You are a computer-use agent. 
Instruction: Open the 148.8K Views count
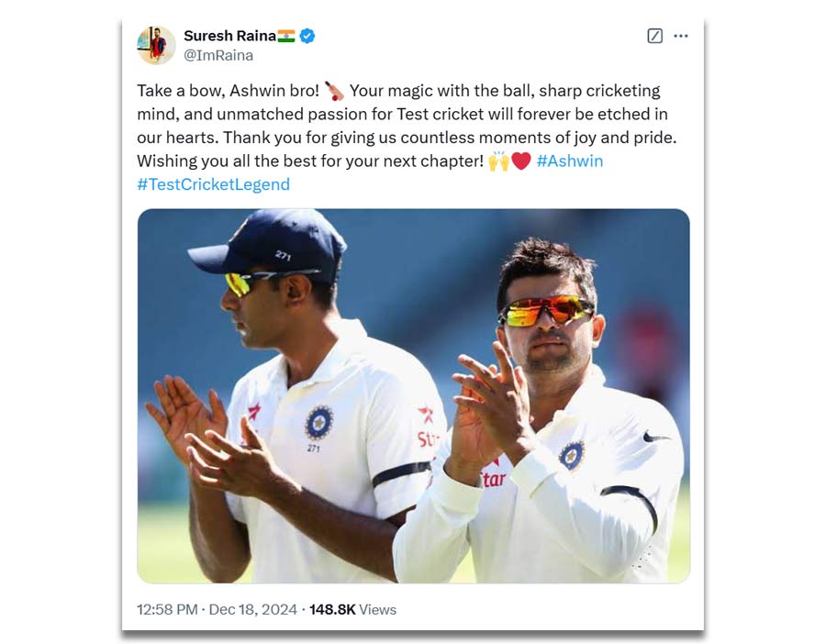[x=353, y=609]
